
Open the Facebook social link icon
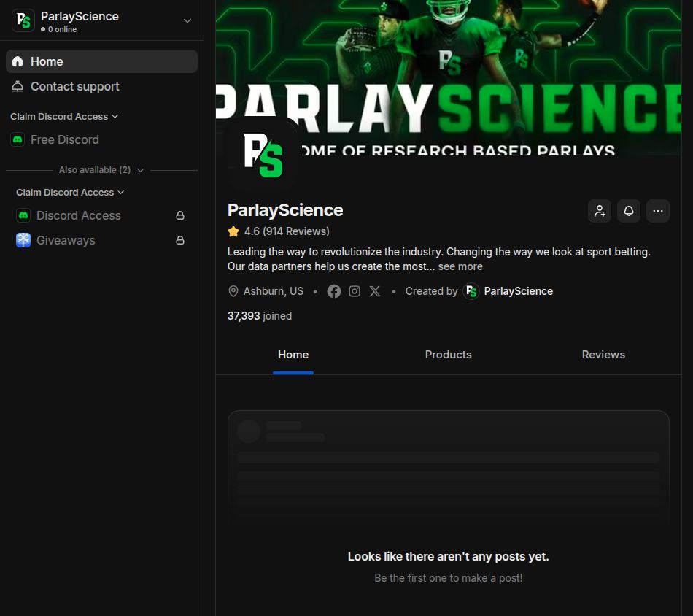click(334, 291)
